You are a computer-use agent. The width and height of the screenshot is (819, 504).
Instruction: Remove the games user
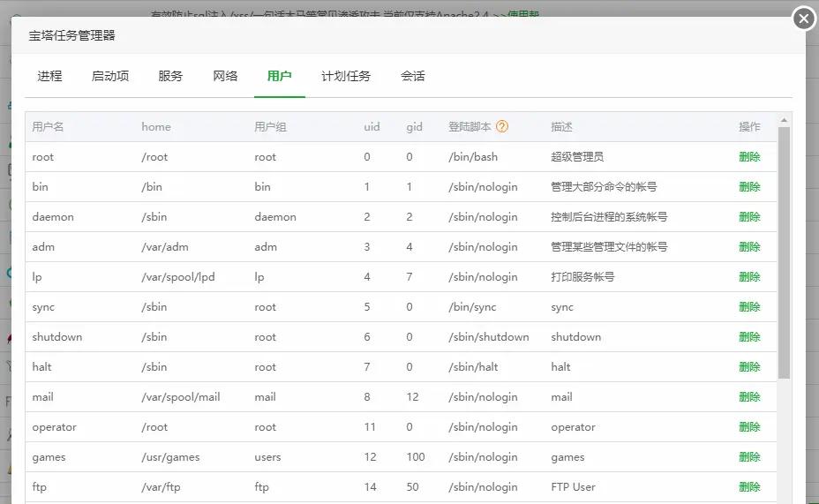(x=749, y=457)
